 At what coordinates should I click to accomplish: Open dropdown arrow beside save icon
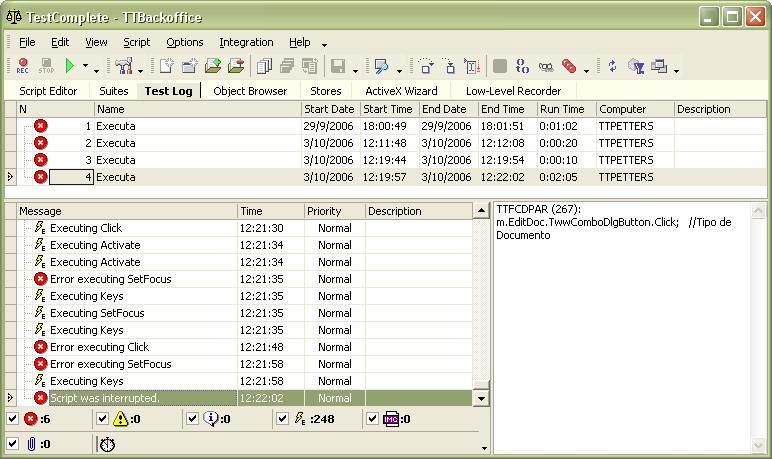coord(355,71)
